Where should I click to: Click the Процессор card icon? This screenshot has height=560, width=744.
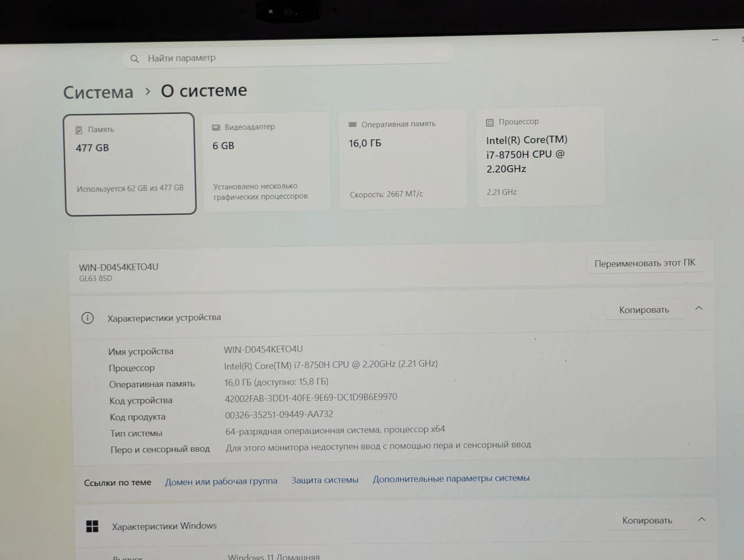pos(489,123)
